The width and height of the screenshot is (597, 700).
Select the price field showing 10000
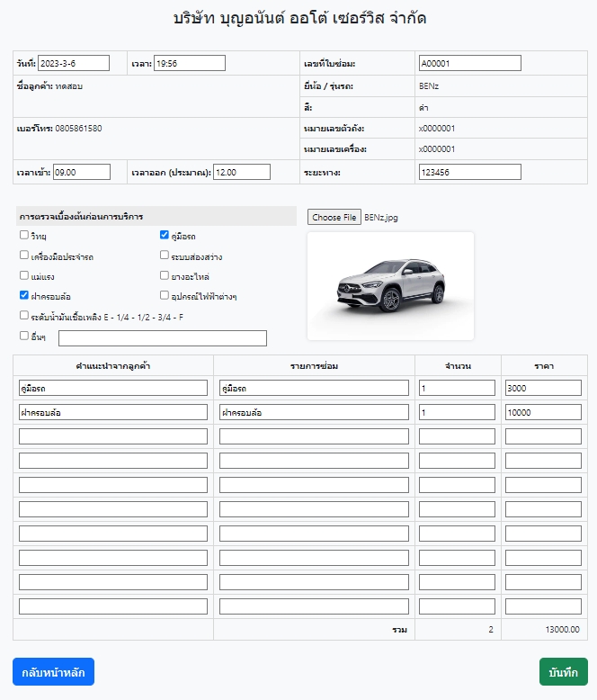coord(543,412)
